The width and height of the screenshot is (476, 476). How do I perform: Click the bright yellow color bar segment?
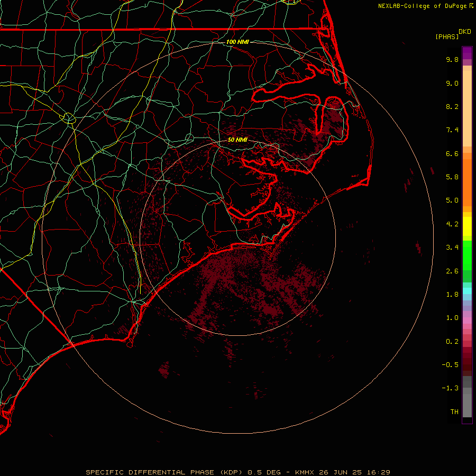[467, 226]
